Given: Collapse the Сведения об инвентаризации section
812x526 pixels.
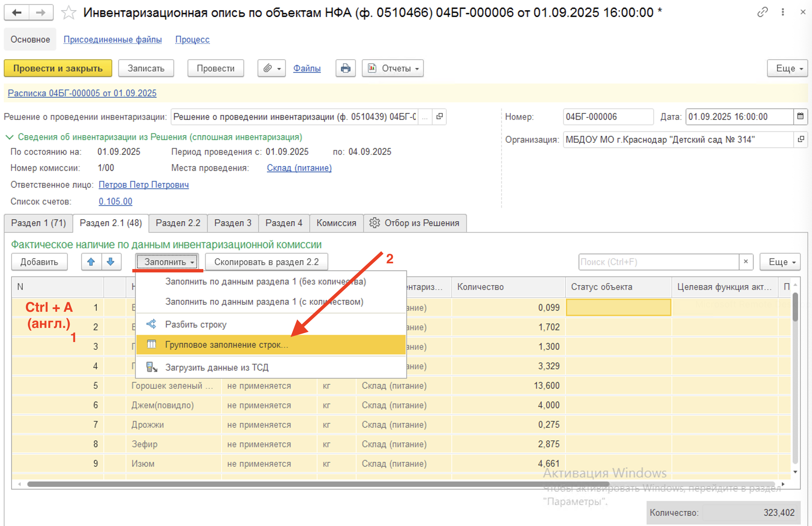Looking at the screenshot, I should click(9, 137).
